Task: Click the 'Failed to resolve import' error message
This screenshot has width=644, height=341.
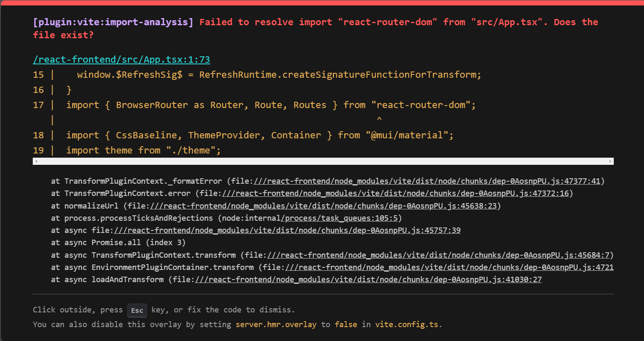Action: coord(315,29)
